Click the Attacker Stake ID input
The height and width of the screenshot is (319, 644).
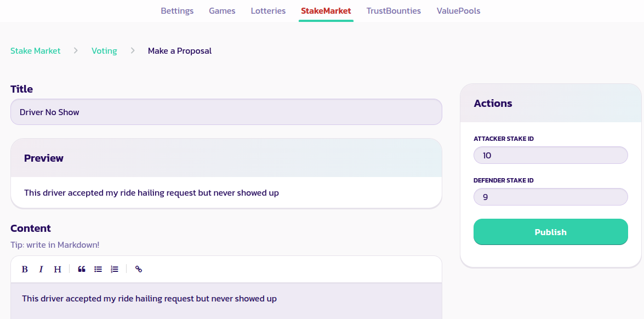[x=550, y=156]
